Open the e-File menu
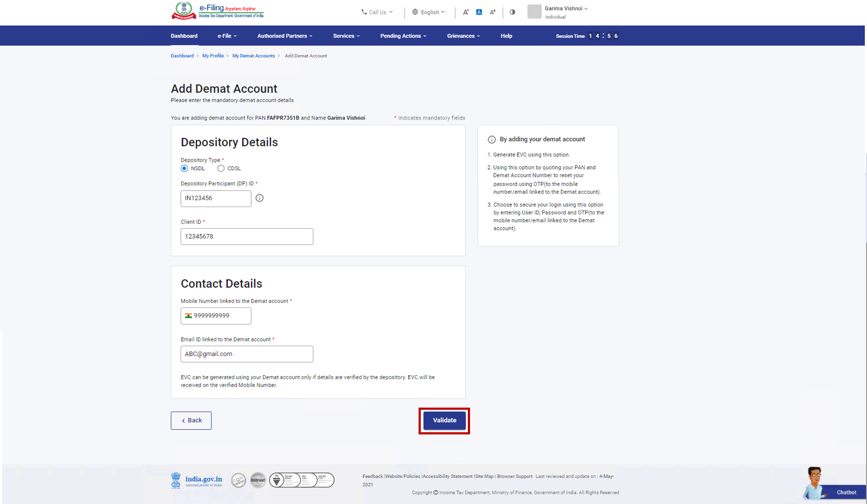The width and height of the screenshot is (867, 504). coord(227,36)
